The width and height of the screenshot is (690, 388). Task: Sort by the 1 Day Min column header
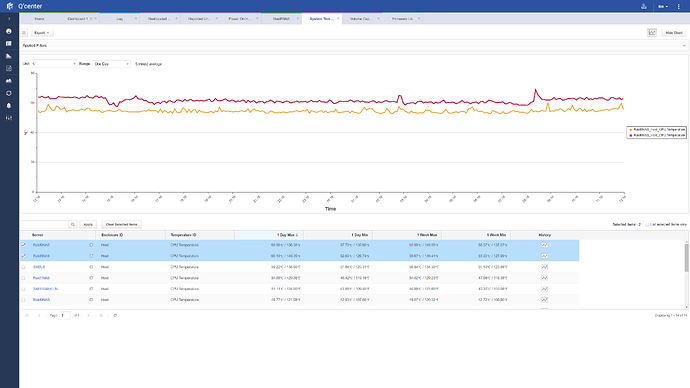tap(338, 235)
